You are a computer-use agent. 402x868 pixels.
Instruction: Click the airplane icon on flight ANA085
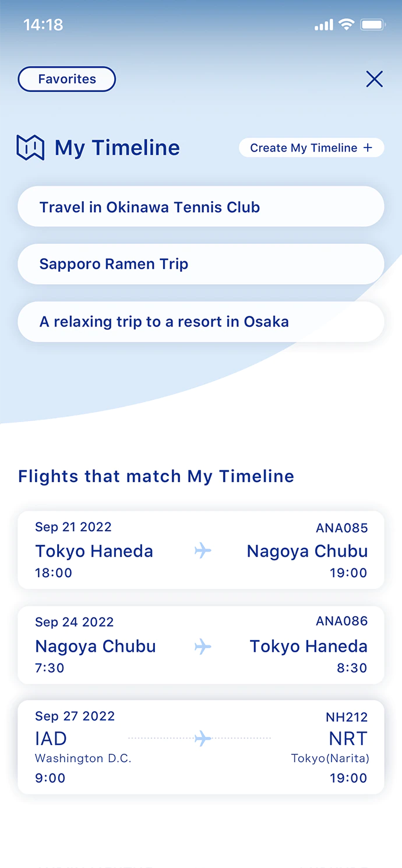203,550
